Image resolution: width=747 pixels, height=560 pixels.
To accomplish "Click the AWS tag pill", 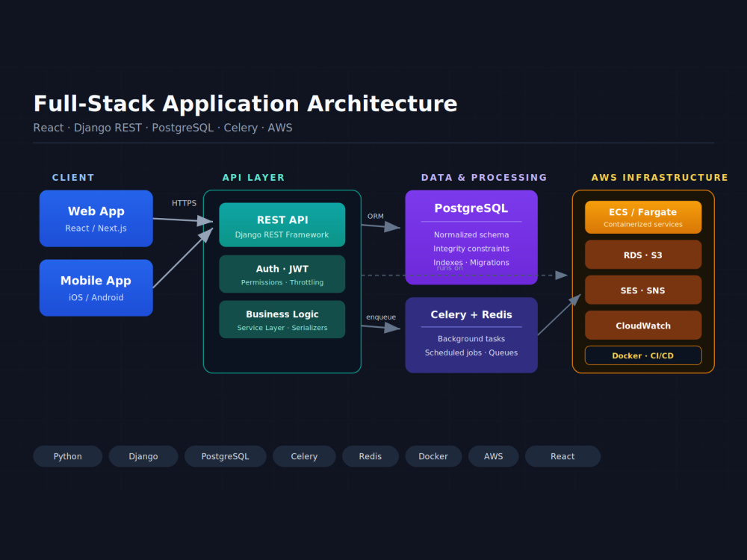I will [x=494, y=456].
